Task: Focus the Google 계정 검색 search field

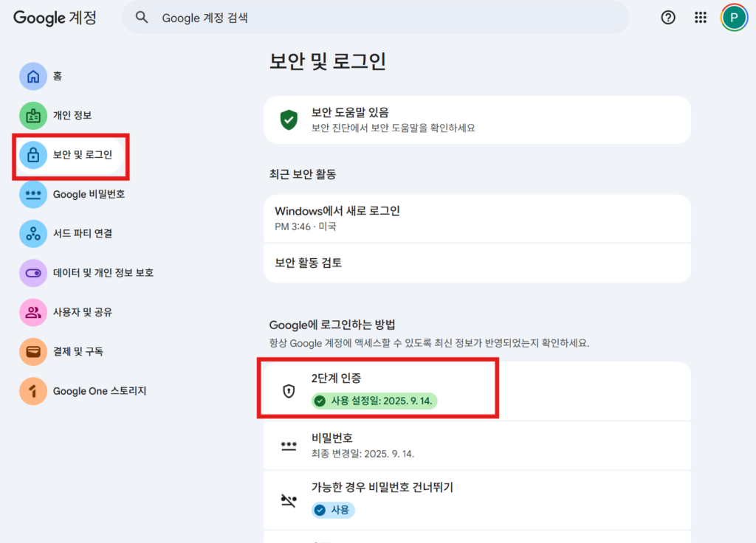Action: [384, 18]
